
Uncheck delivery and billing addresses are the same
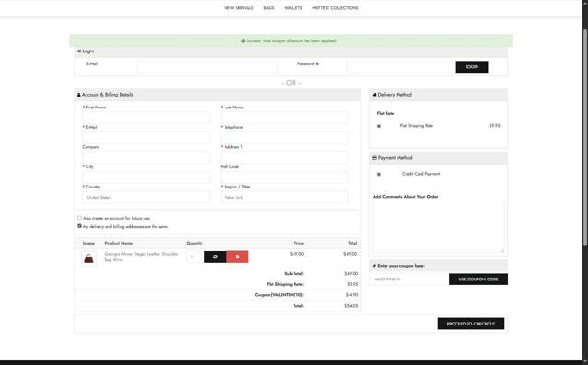point(79,226)
